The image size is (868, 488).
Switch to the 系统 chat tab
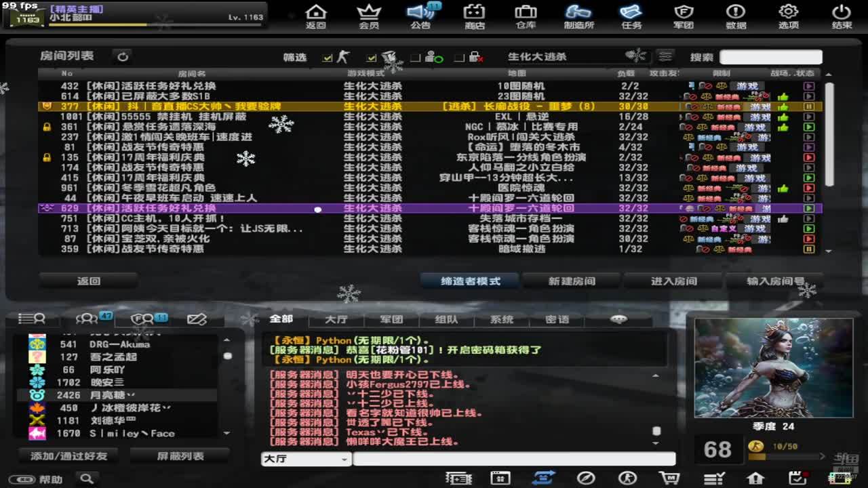click(502, 319)
